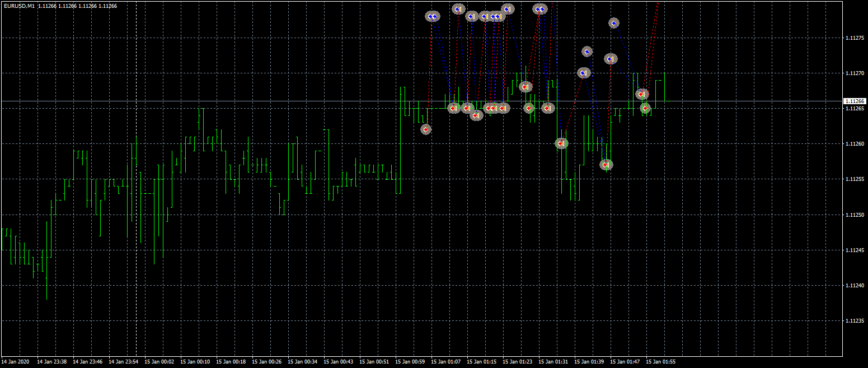The width and height of the screenshot is (868, 368).
Task: Click the '15 Jan 00:43' time label
Action: coord(339,362)
